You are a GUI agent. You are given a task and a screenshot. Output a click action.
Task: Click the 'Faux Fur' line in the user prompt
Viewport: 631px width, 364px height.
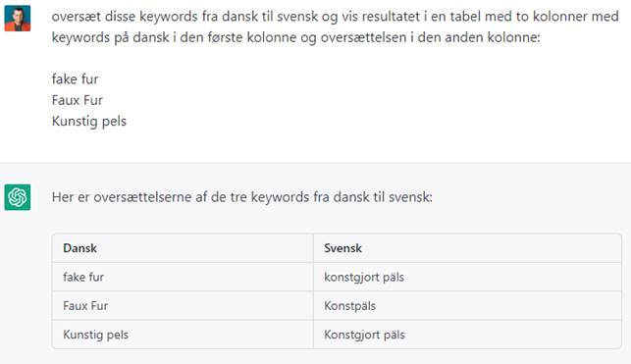pos(78,100)
